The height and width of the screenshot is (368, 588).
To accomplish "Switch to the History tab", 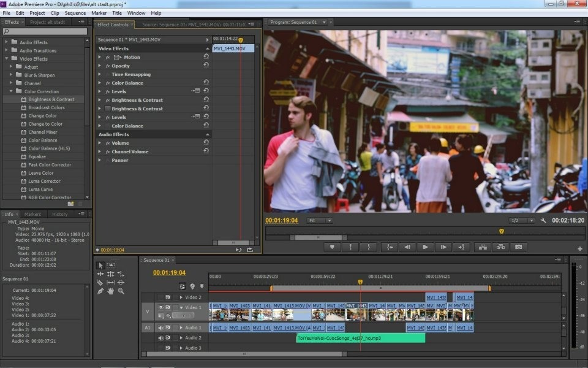I will [59, 214].
